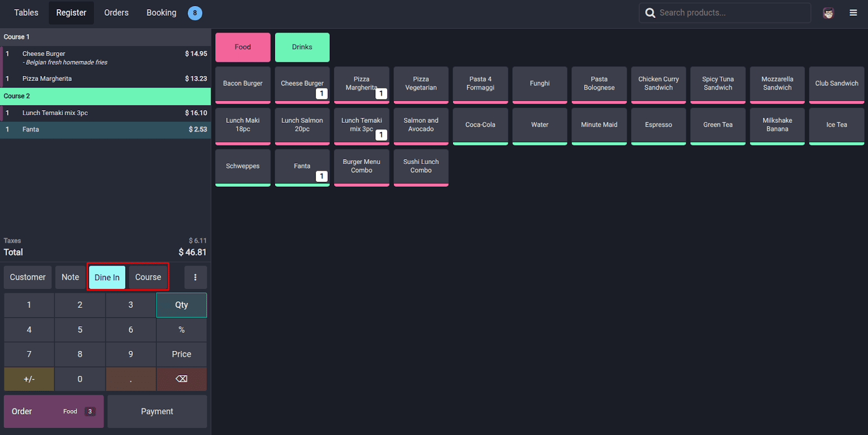This screenshot has width=868, height=435.
Task: Add Sushi Lunch Combo to order
Action: 420,166
